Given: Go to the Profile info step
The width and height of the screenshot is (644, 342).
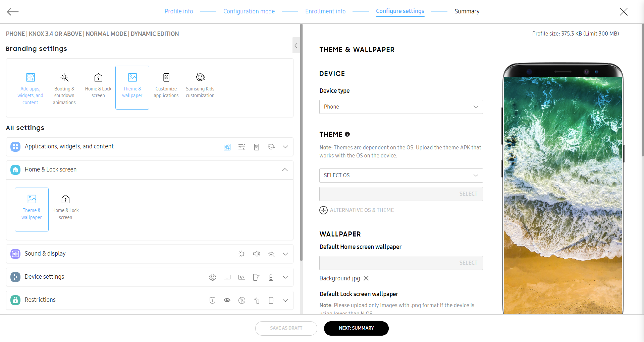Looking at the screenshot, I should click(179, 11).
